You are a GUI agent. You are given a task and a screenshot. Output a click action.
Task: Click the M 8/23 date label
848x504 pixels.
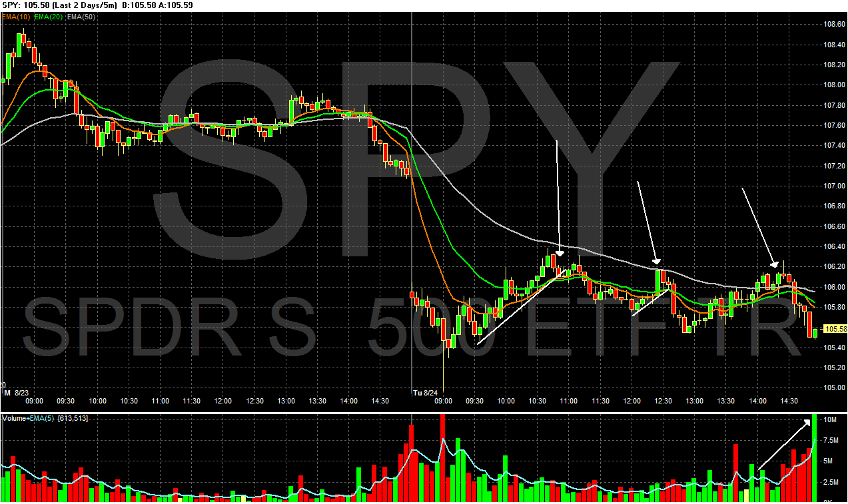(x=17, y=393)
